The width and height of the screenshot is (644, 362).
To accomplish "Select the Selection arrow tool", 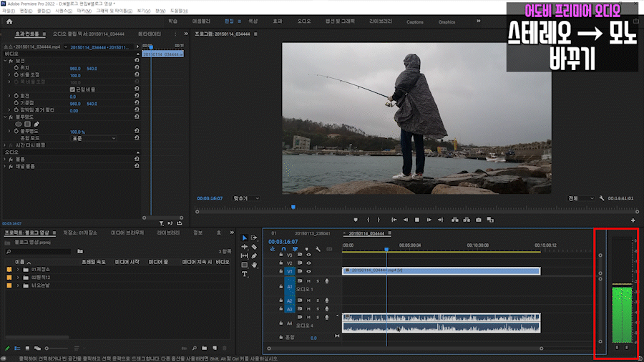I will point(245,238).
